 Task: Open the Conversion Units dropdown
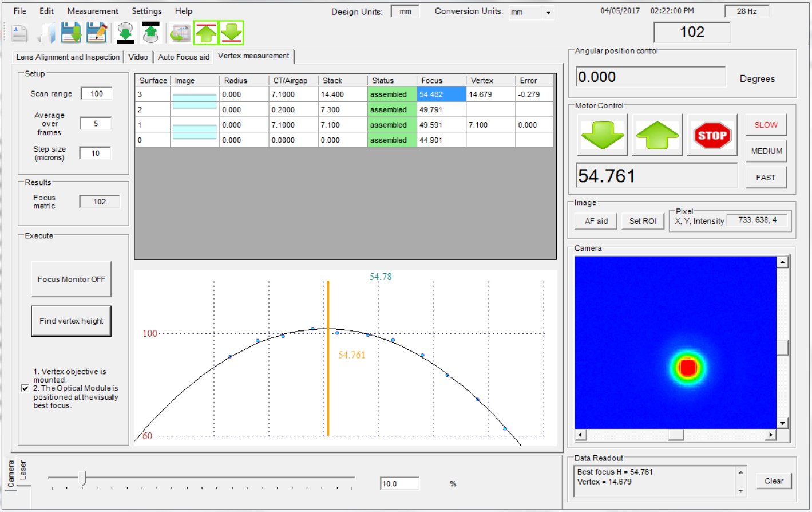(x=548, y=12)
